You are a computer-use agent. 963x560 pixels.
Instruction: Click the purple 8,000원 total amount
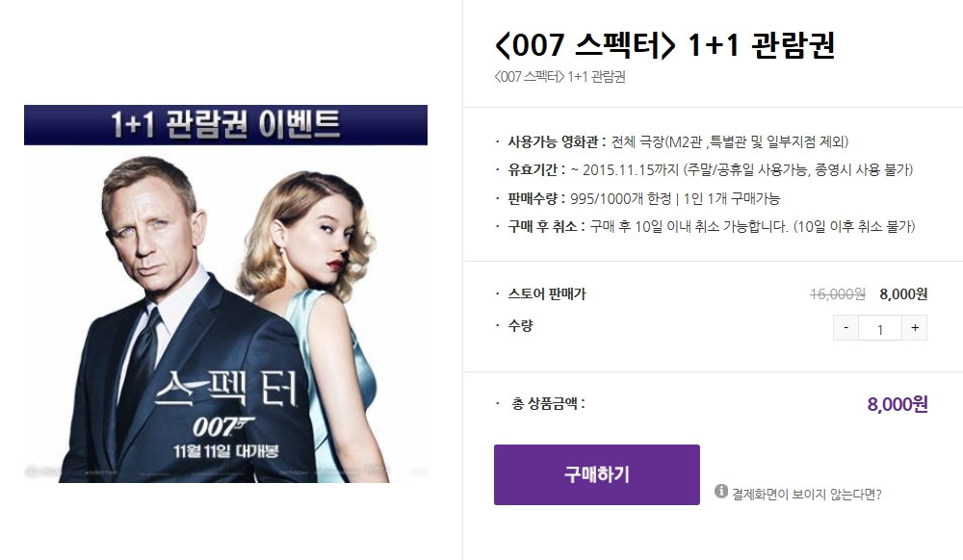pos(898,404)
